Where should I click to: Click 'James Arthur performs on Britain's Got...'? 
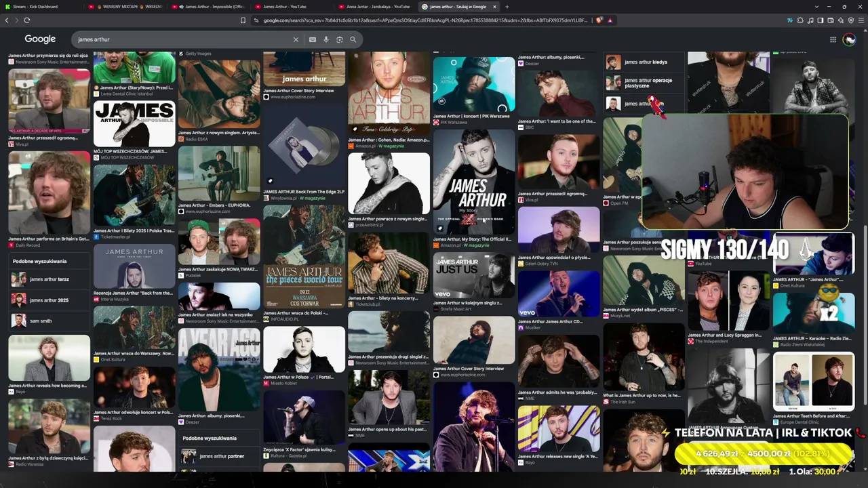49,239
